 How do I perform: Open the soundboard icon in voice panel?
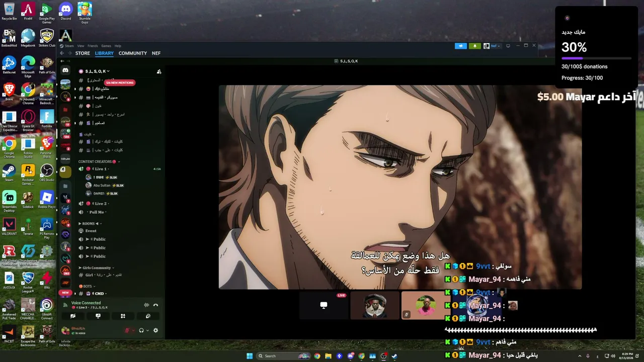148,316
